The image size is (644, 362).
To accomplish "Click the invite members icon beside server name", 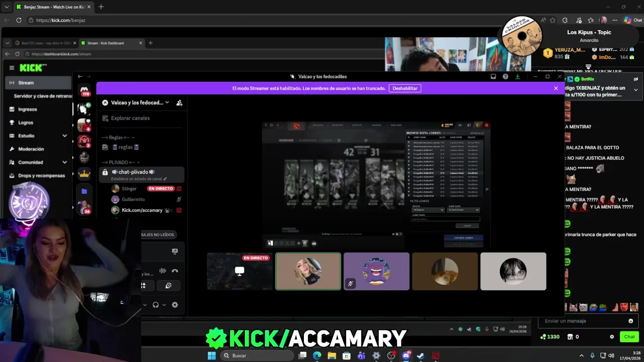I will point(179,103).
